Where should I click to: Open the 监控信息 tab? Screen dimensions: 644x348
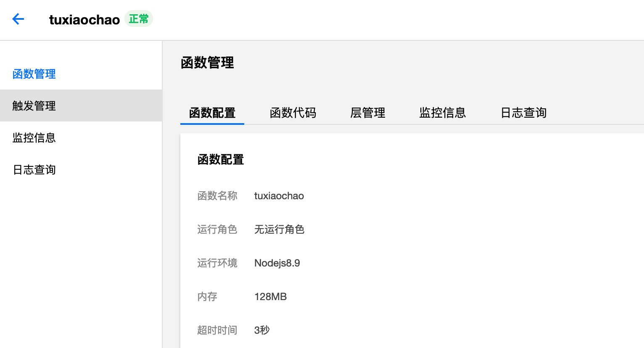click(x=443, y=113)
